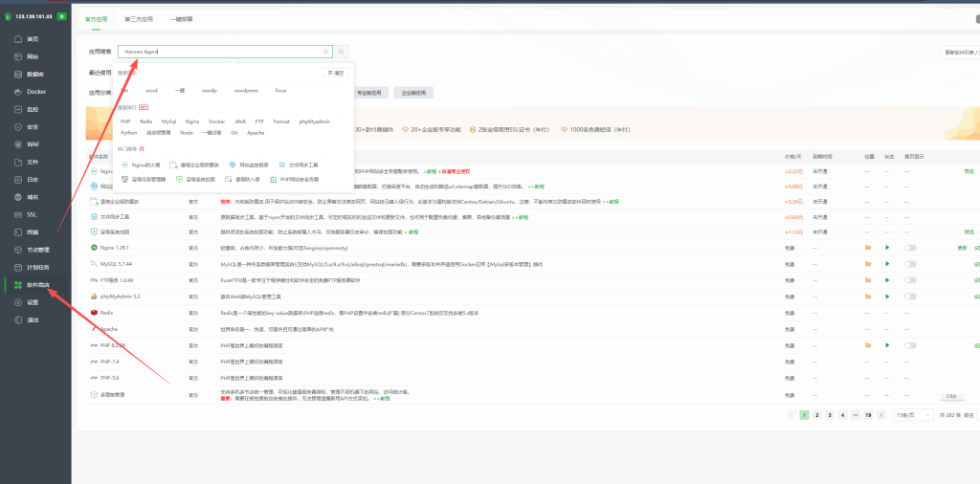Open the 15 items-per-page dropdown
Screen dimensions: 980x484
click(x=913, y=415)
